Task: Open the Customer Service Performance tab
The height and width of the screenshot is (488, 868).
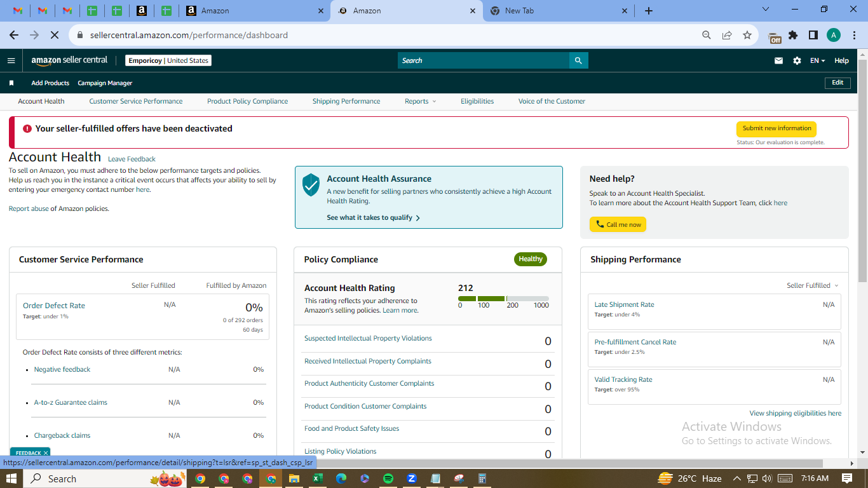Action: click(136, 101)
